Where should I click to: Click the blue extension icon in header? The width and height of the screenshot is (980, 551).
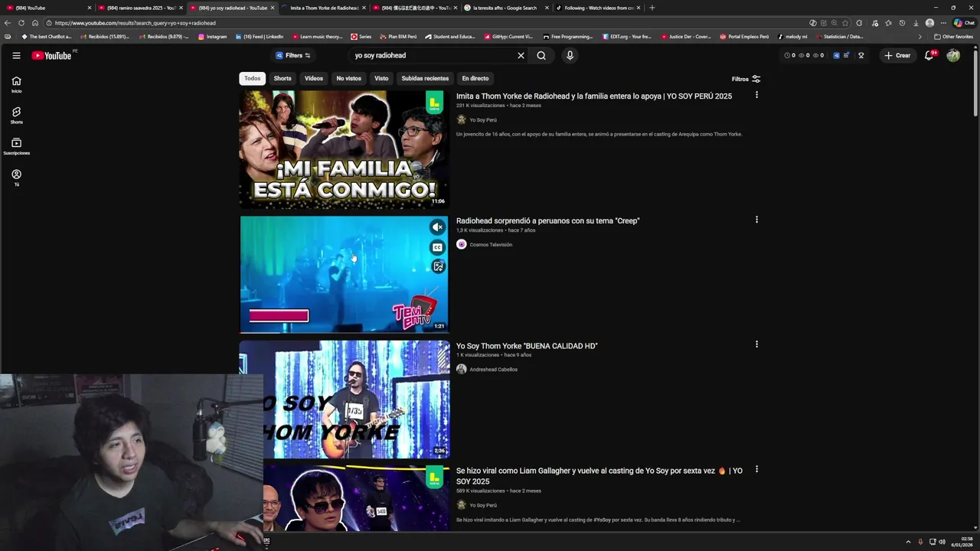836,55
